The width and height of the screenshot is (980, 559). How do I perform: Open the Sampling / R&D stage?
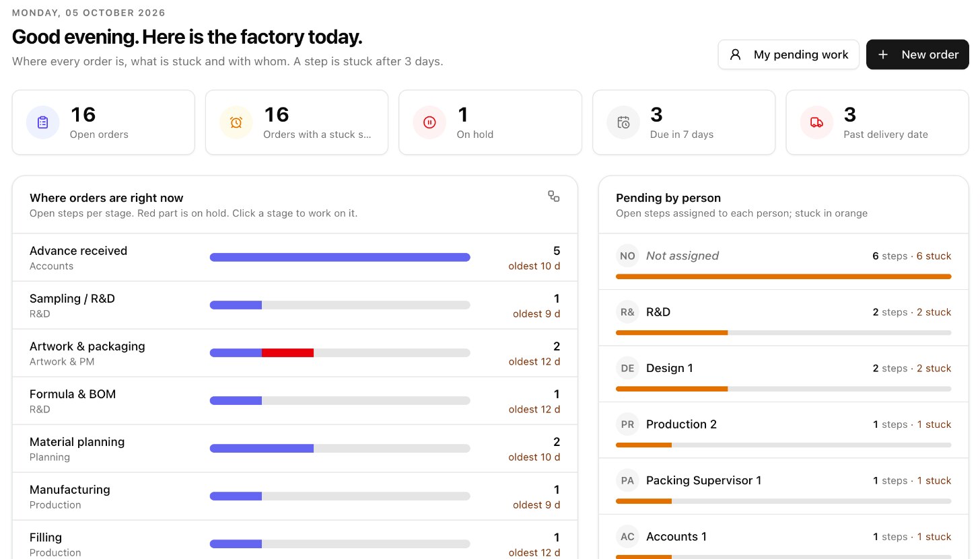[x=295, y=305]
